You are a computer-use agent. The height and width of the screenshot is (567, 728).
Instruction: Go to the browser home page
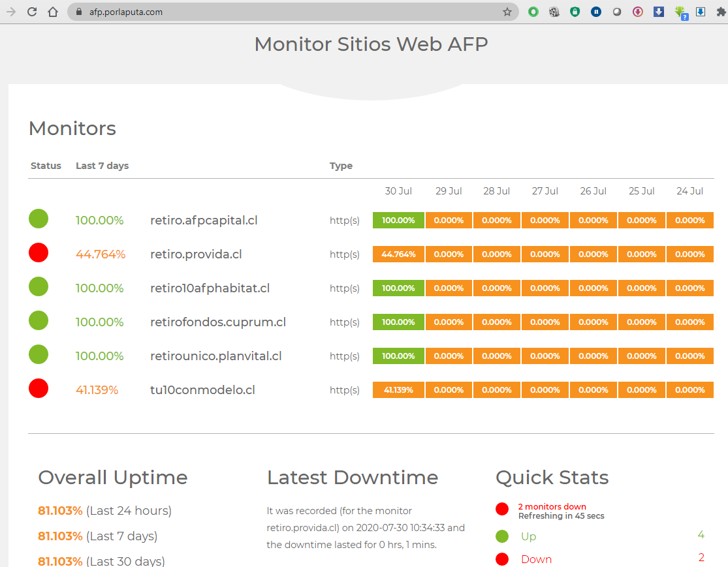(x=53, y=12)
